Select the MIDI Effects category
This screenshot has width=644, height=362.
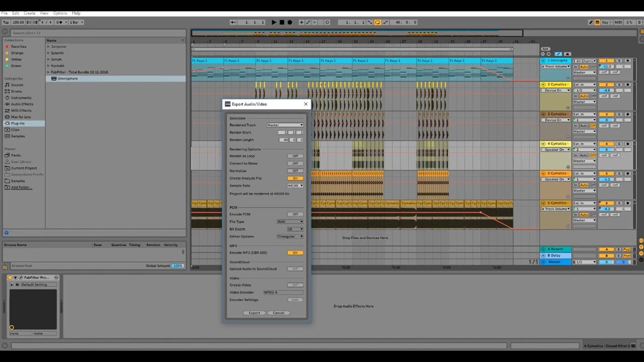tap(21, 111)
